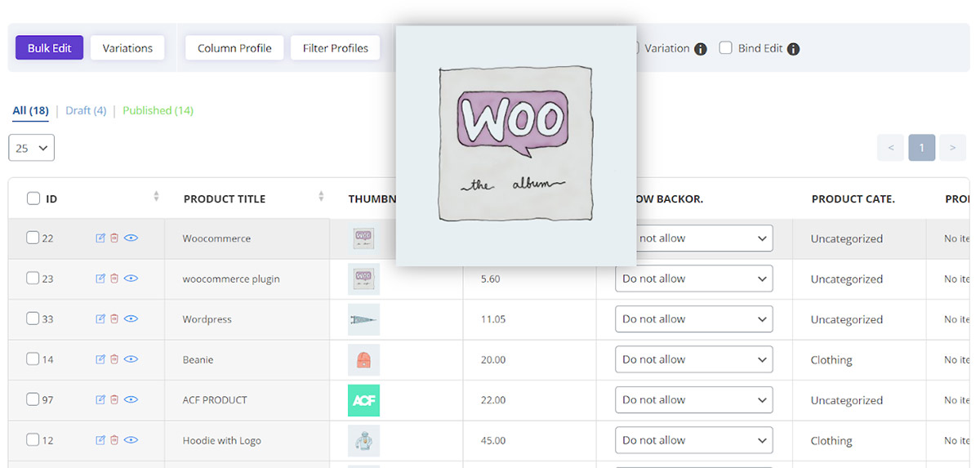This screenshot has width=980, height=468.
Task: Check the select-all ID header checkbox
Action: point(33,198)
